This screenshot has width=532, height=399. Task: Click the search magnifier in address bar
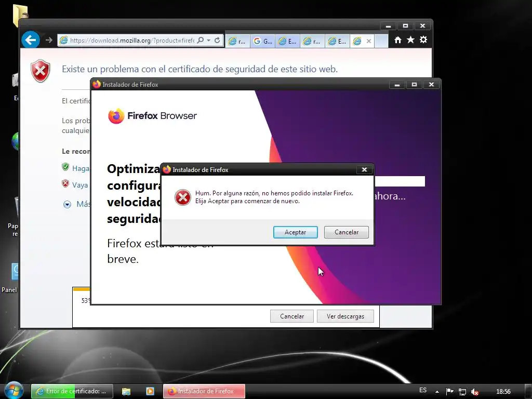[x=201, y=41]
